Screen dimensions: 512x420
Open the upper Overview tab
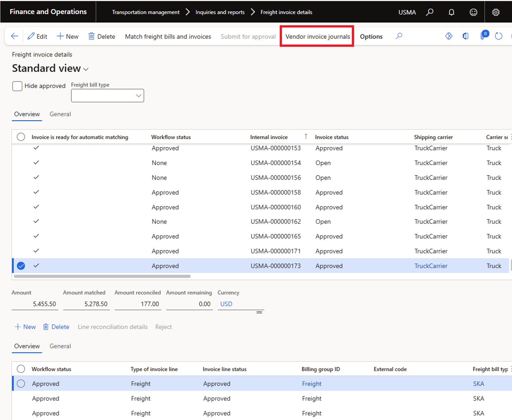[x=27, y=114]
